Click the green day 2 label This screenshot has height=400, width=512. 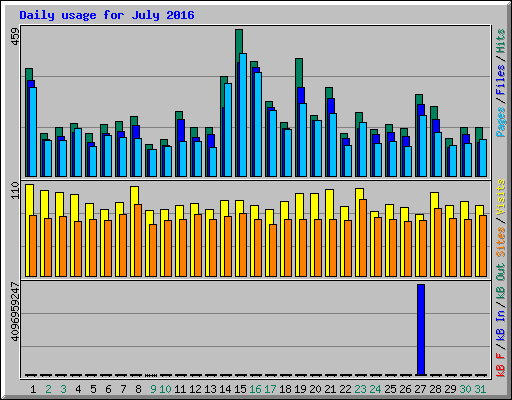48,389
